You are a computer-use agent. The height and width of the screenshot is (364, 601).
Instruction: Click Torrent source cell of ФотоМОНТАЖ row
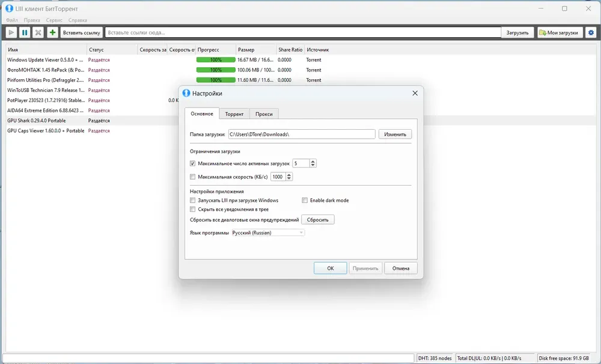pos(314,70)
